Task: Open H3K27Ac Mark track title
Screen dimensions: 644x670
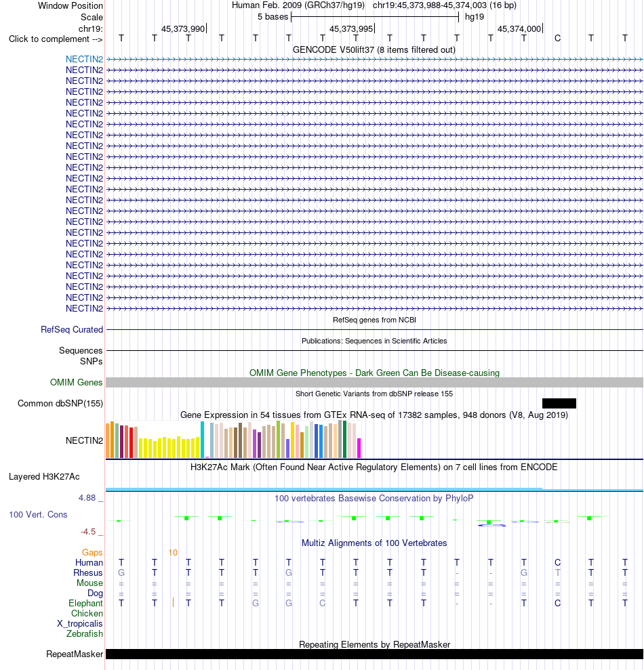Action: pos(374,467)
